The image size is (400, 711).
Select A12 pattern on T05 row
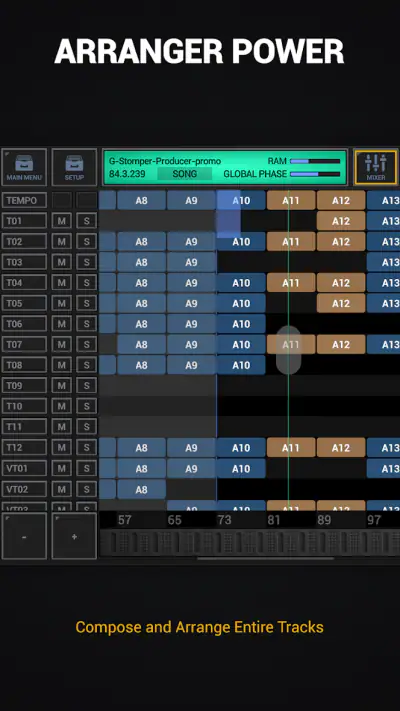tap(341, 303)
